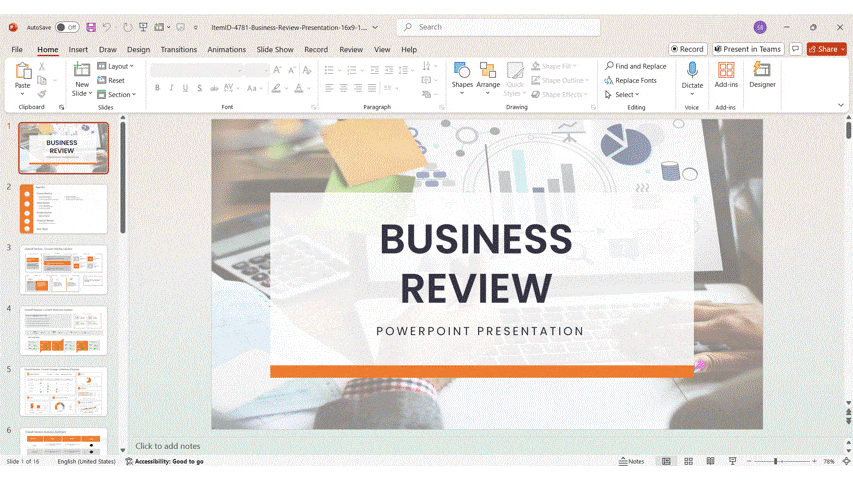
Task: Toggle Center alignment for paragraph
Action: tap(344, 88)
